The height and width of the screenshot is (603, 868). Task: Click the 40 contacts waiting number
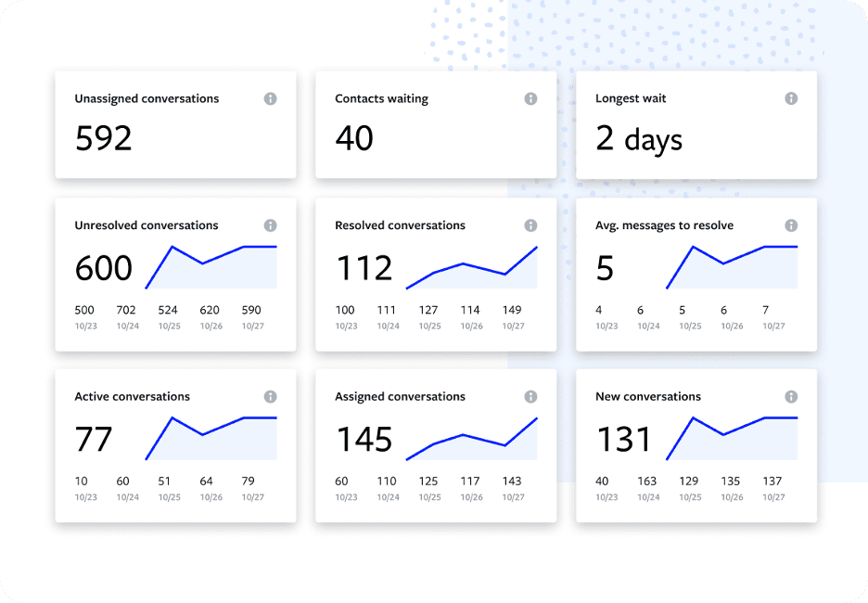pos(354,138)
